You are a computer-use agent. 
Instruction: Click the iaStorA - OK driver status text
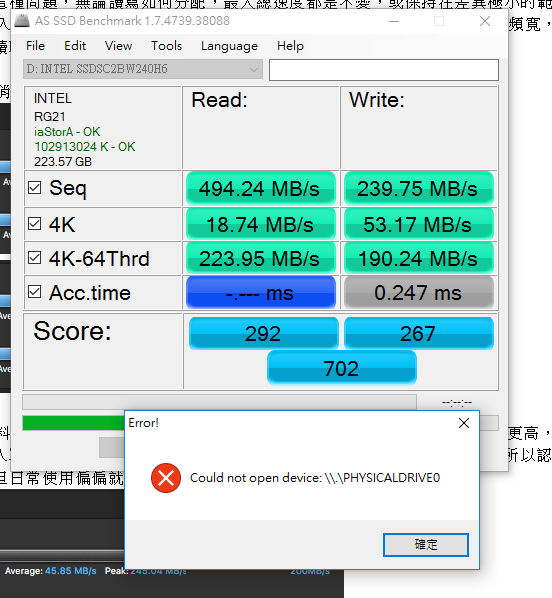click(67, 132)
